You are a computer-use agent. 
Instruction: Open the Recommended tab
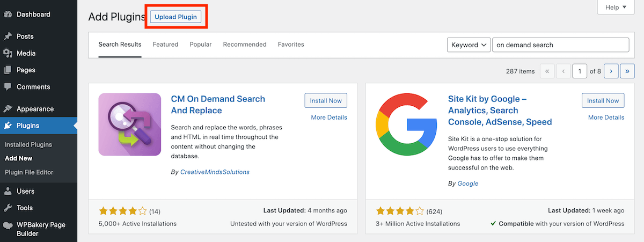tap(245, 45)
